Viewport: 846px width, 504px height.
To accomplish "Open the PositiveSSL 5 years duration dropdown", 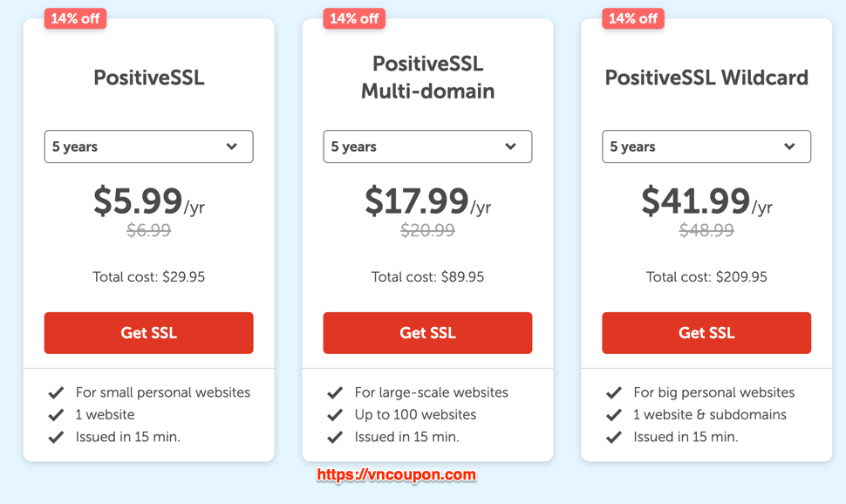I will coord(149,146).
